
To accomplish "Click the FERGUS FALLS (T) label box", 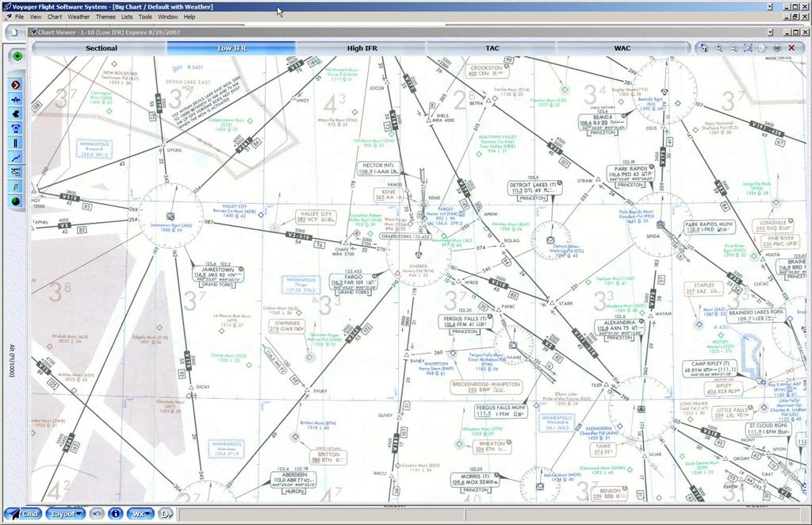I will tap(465, 321).
